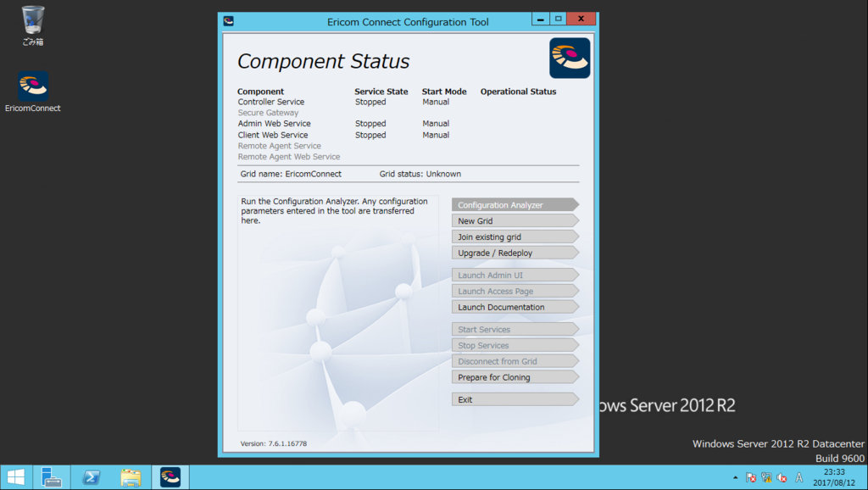Click the Ericom title bar icon
868x490 pixels.
pyautogui.click(x=229, y=21)
